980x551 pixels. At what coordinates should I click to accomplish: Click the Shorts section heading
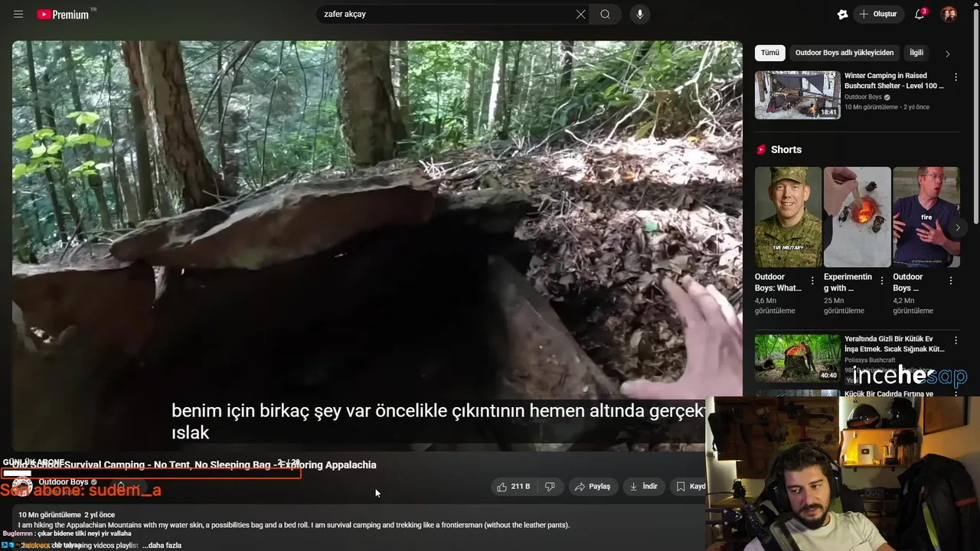(786, 149)
